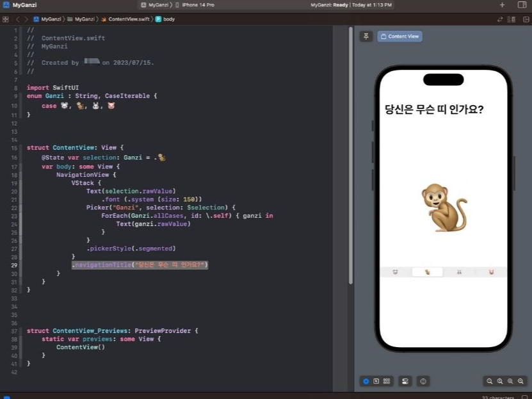Open preview on device button
532x399 pixels.
pyautogui.click(x=423, y=381)
